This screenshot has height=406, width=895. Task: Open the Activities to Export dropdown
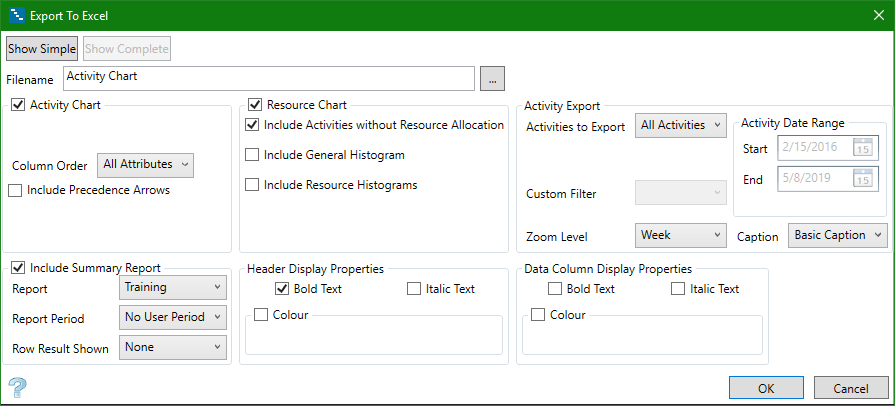click(x=680, y=126)
